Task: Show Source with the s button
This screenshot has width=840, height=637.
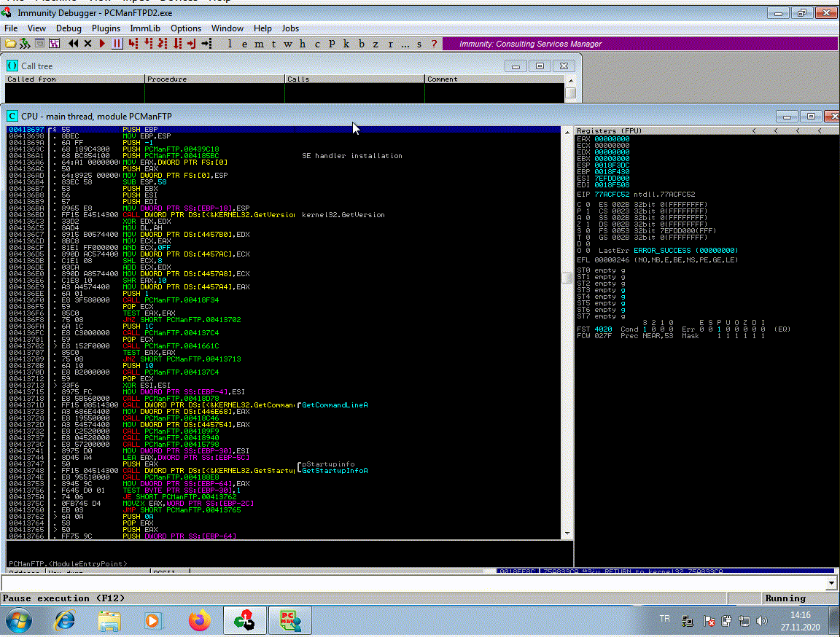Action: 419,44
